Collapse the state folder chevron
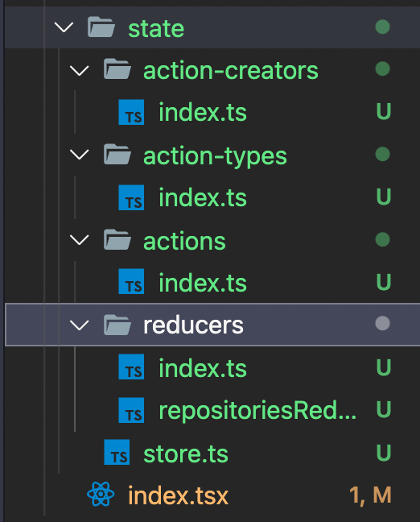The image size is (420, 522). click(x=64, y=27)
